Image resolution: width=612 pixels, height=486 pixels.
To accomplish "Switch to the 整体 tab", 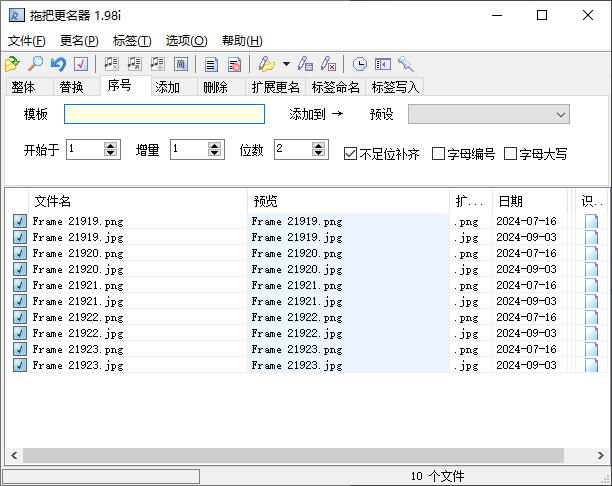I will [x=29, y=87].
